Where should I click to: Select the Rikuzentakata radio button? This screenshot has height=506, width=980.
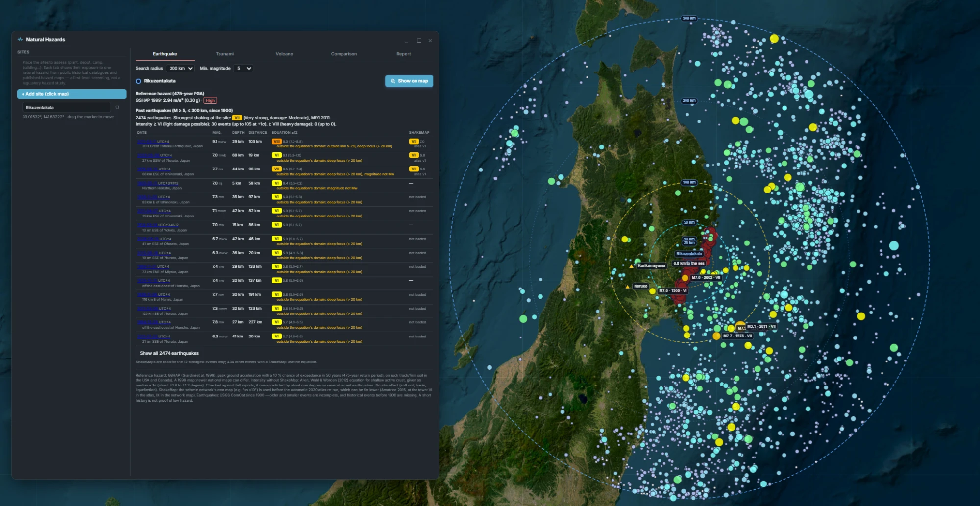click(138, 81)
